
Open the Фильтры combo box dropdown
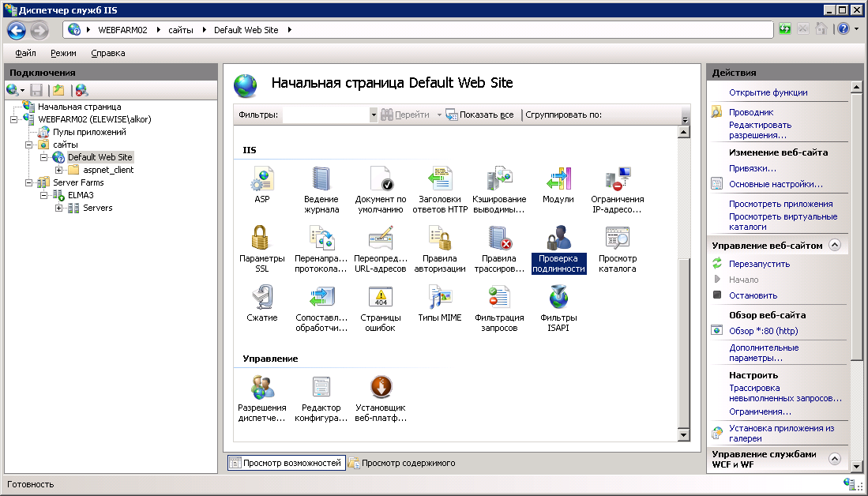374,115
